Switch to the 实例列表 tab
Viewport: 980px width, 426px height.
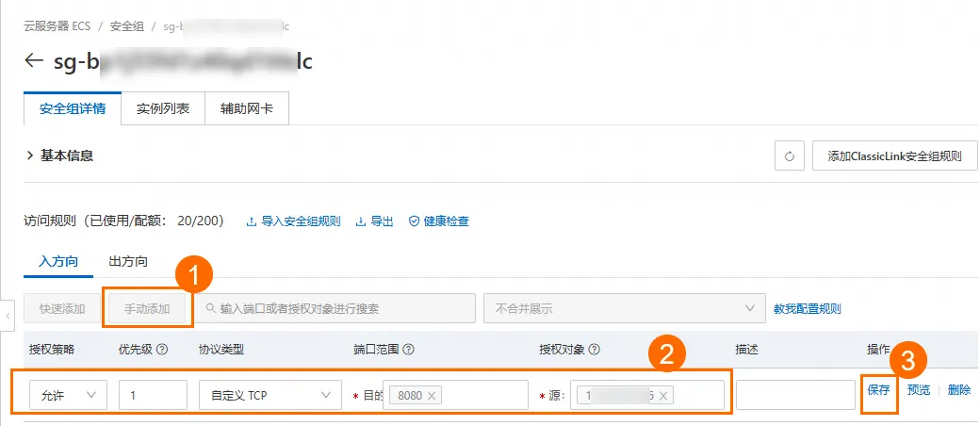(x=163, y=108)
